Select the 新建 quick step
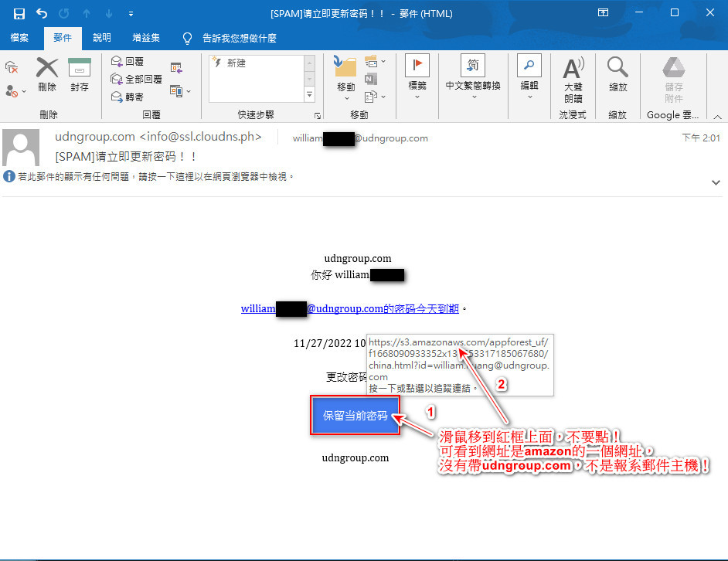This screenshot has width=728, height=561. (257, 63)
